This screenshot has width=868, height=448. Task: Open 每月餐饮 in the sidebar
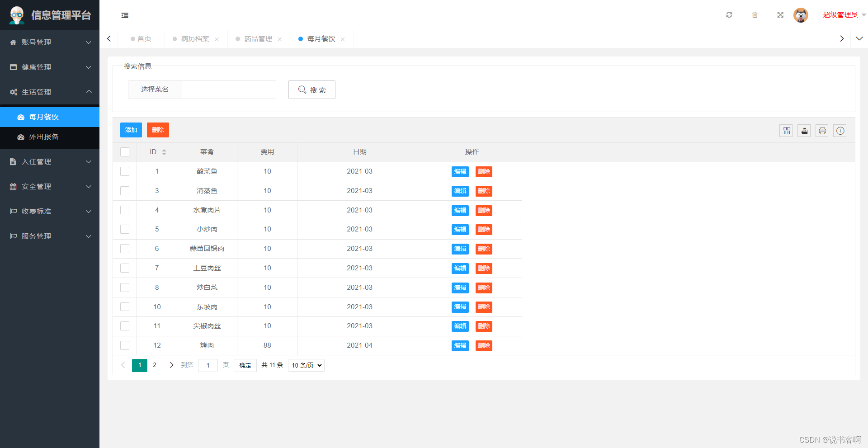point(50,117)
